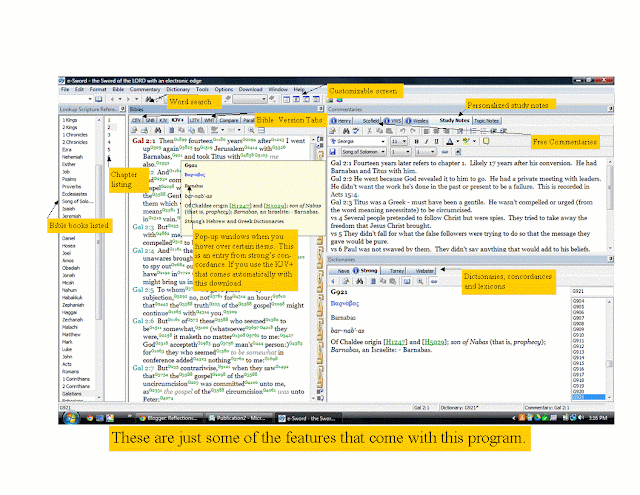Viewport: 640px width, 495px height.
Task: Select entry G915 in the dictionary list
Action: (578, 363)
